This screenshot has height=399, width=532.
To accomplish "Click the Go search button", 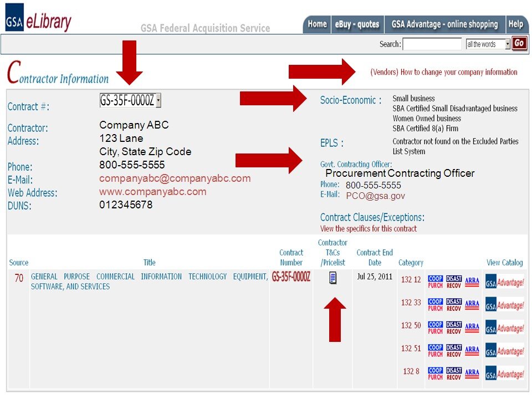I will pos(519,43).
